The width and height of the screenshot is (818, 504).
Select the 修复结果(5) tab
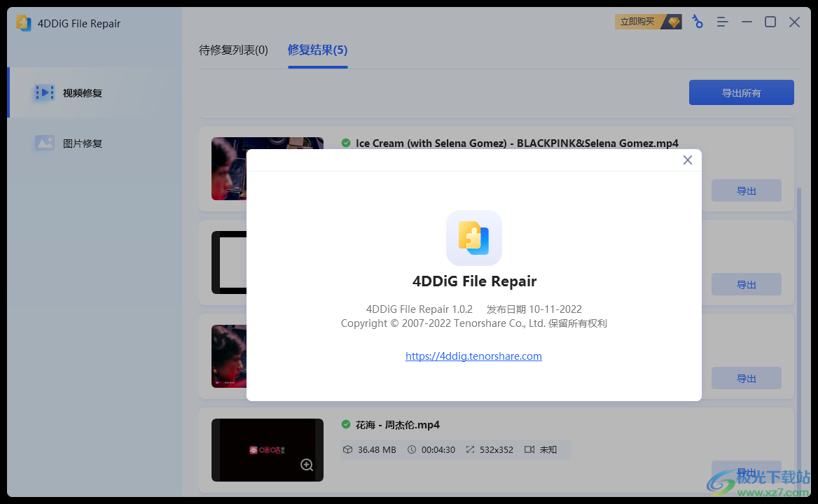(x=317, y=50)
